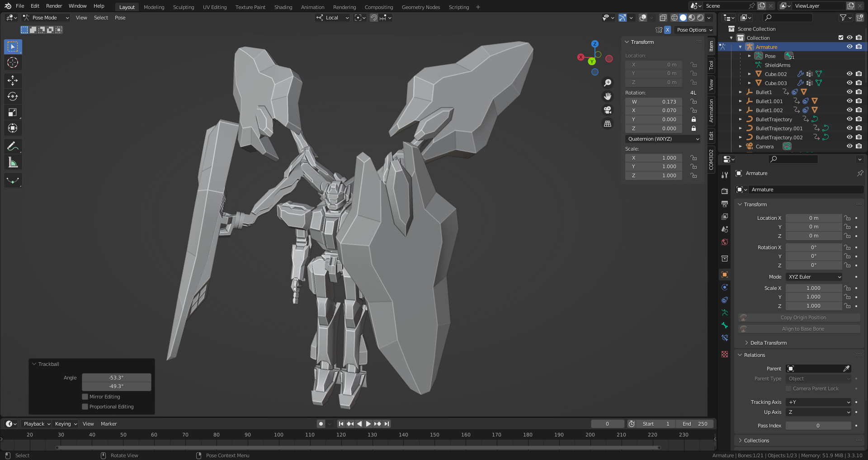Viewport: 868px width, 460px height.
Task: Open the Local transform orientation dropdown
Action: click(333, 18)
